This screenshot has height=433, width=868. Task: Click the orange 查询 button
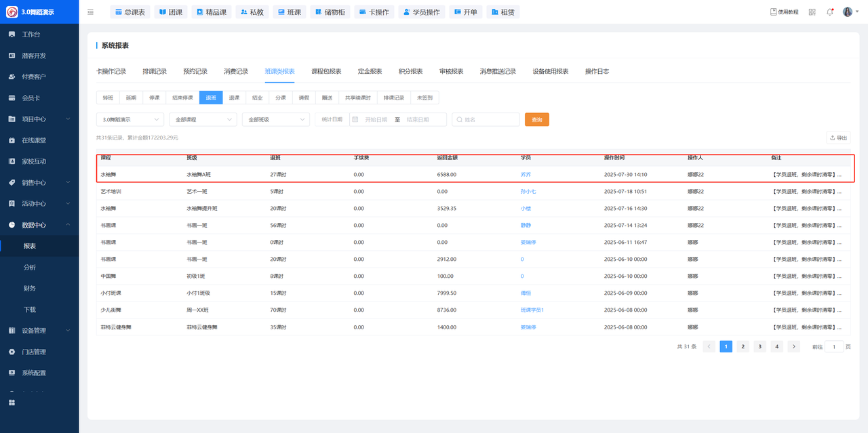point(536,119)
